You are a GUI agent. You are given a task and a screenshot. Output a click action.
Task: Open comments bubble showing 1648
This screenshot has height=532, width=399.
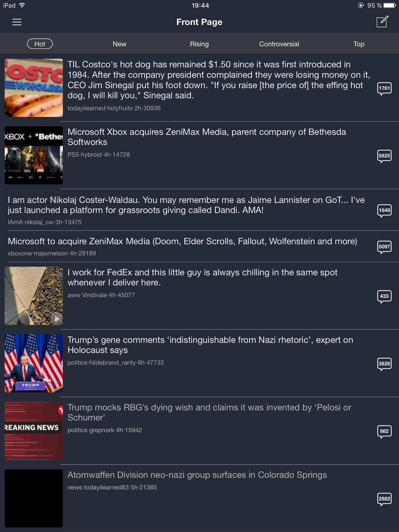[384, 211]
